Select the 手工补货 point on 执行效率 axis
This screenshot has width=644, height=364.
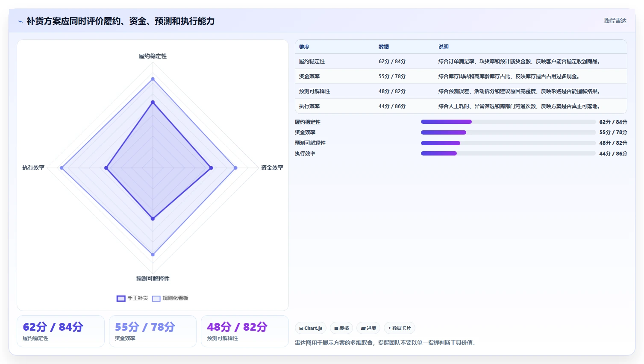pyautogui.click(x=106, y=168)
